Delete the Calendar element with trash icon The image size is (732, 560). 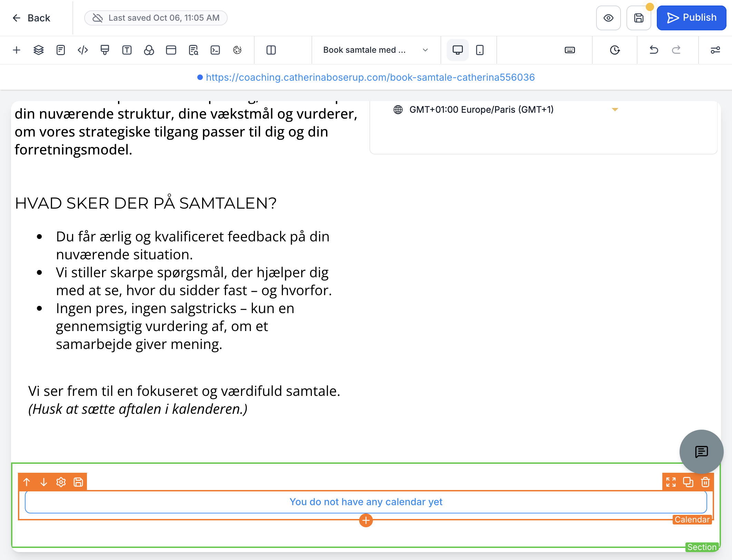(x=705, y=482)
